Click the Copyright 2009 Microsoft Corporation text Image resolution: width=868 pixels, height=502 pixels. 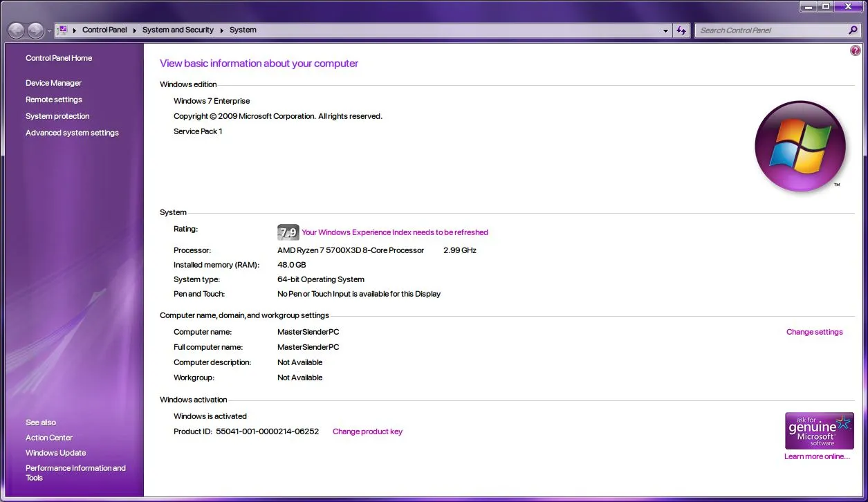pyautogui.click(x=278, y=116)
